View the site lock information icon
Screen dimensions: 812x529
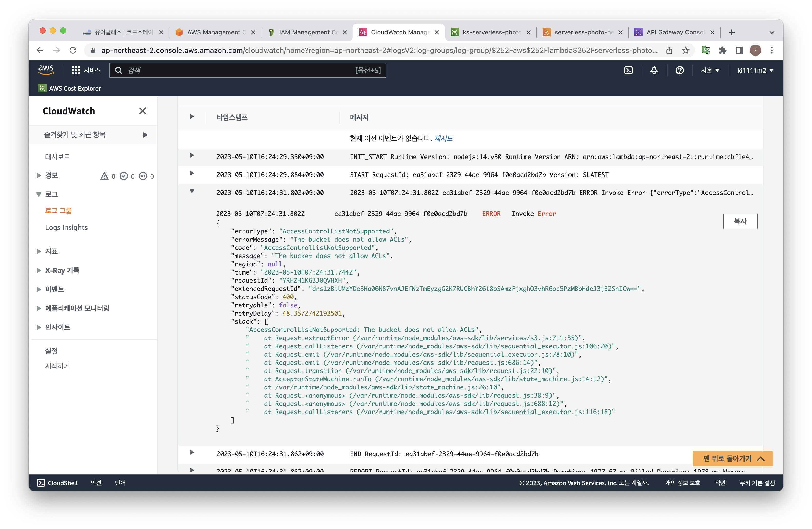point(93,51)
